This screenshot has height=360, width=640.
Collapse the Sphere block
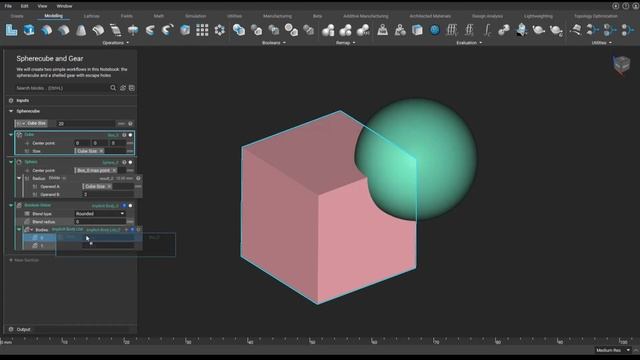11,162
